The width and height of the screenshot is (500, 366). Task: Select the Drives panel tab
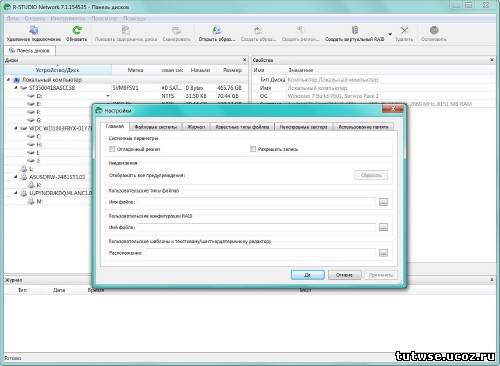coord(30,50)
